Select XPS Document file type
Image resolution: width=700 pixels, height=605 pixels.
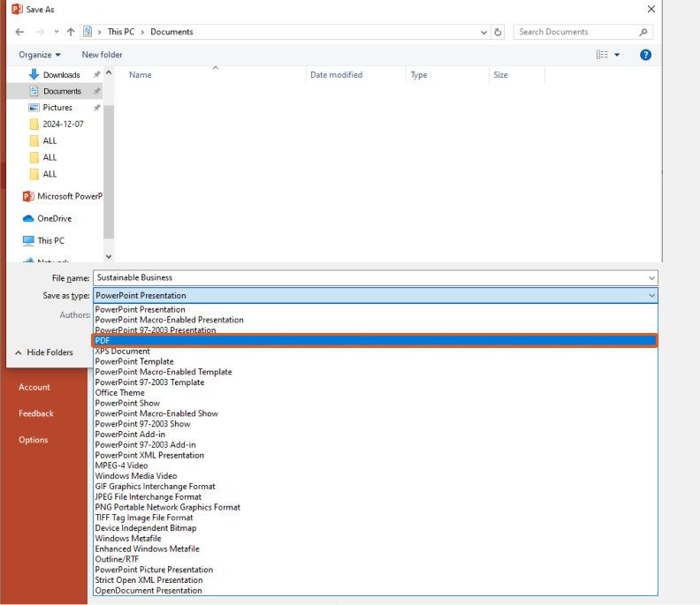[x=376, y=352]
